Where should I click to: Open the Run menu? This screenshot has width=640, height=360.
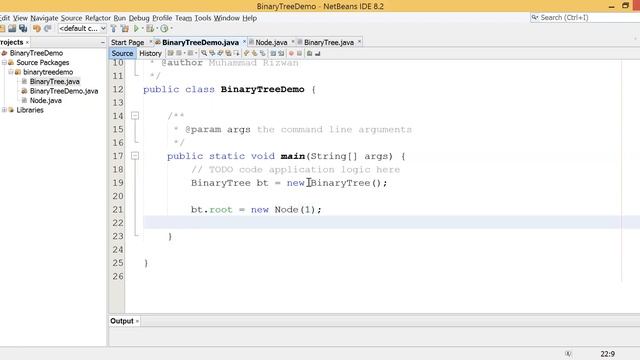[120, 18]
